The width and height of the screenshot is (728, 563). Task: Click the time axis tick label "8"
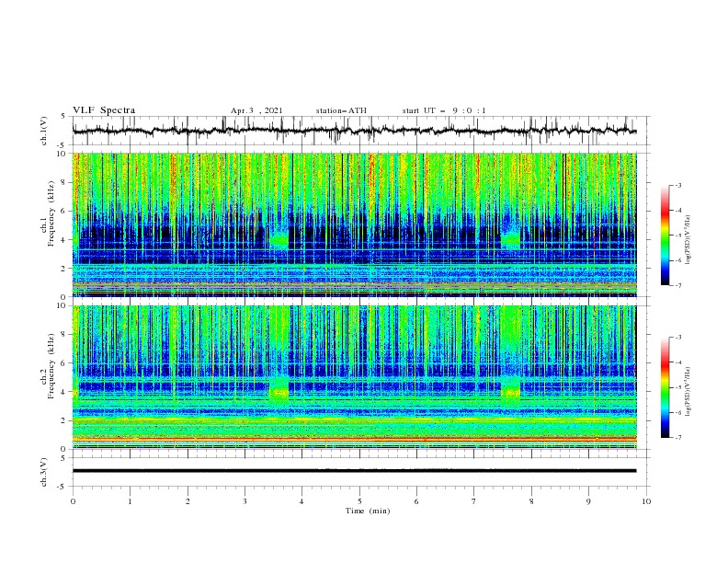531,501
